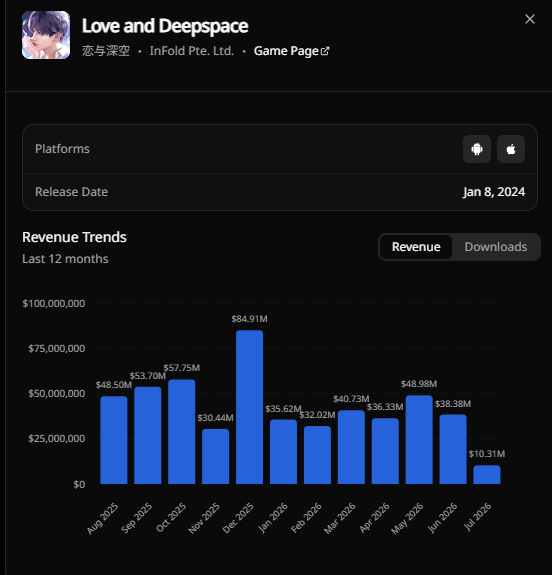Viewport: 552px width, 575px height.
Task: Click the Jan 2026 revenue bar
Action: coord(283,451)
